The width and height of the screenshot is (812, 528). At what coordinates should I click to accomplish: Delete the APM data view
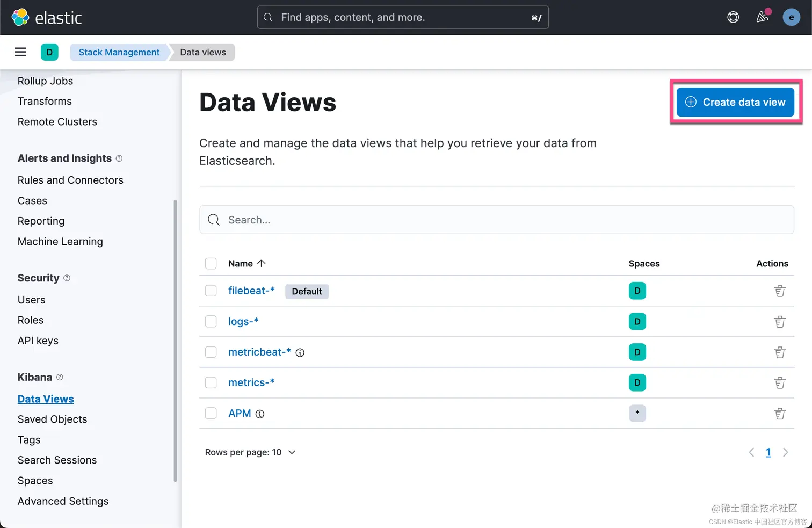click(x=780, y=414)
